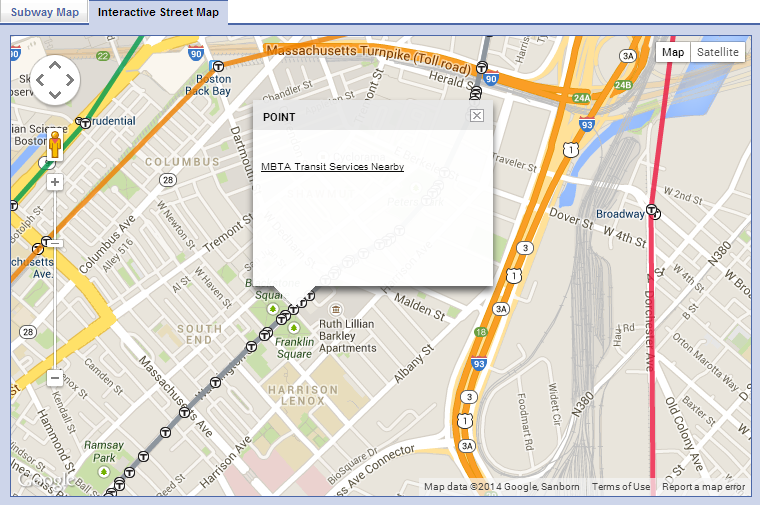761x507 pixels.
Task: Click the SOUTH END neighborhood label
Action: (x=199, y=334)
